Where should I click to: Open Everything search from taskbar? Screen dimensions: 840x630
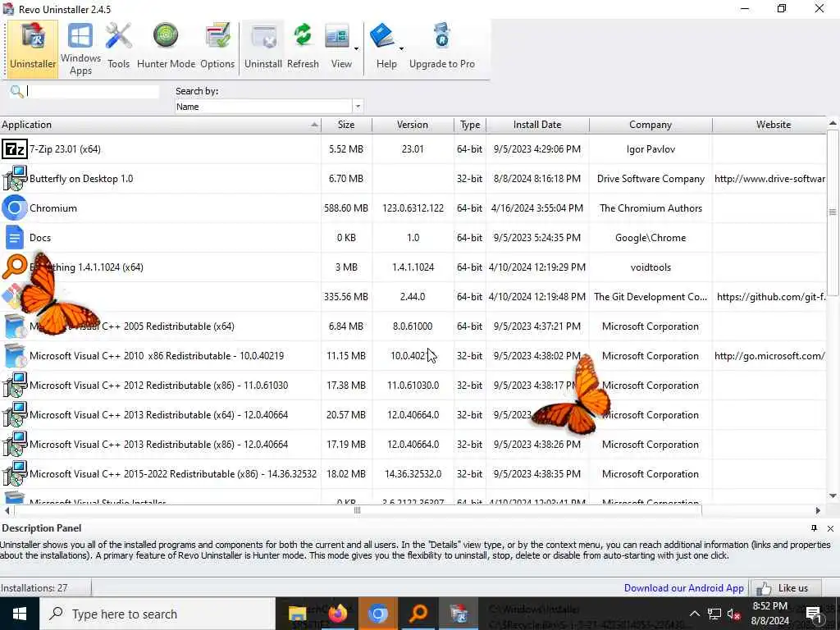pos(418,614)
